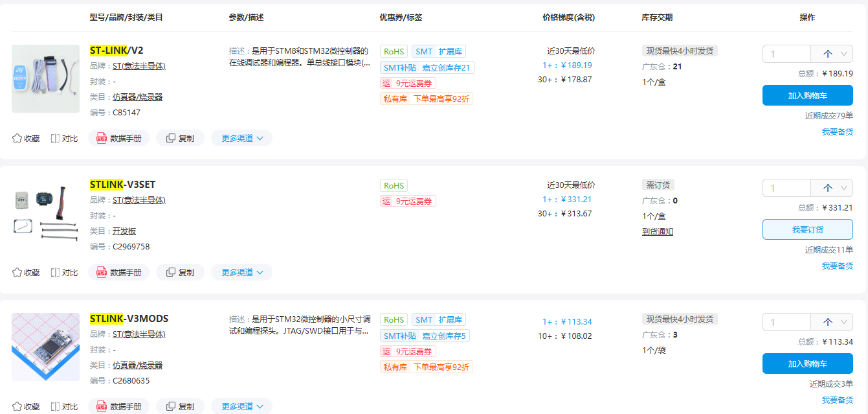Copy the ST-LINK/V2 part info

[x=180, y=138]
